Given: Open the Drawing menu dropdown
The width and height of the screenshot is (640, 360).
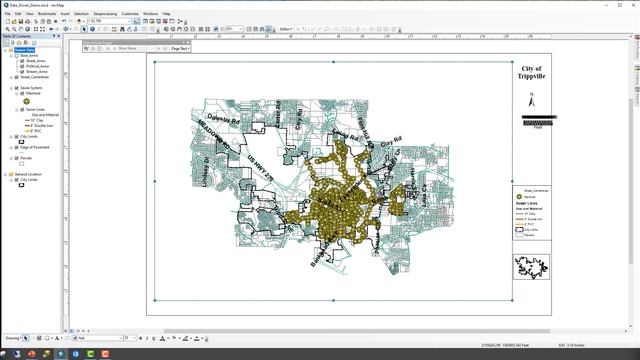Looking at the screenshot, I should [x=13, y=338].
